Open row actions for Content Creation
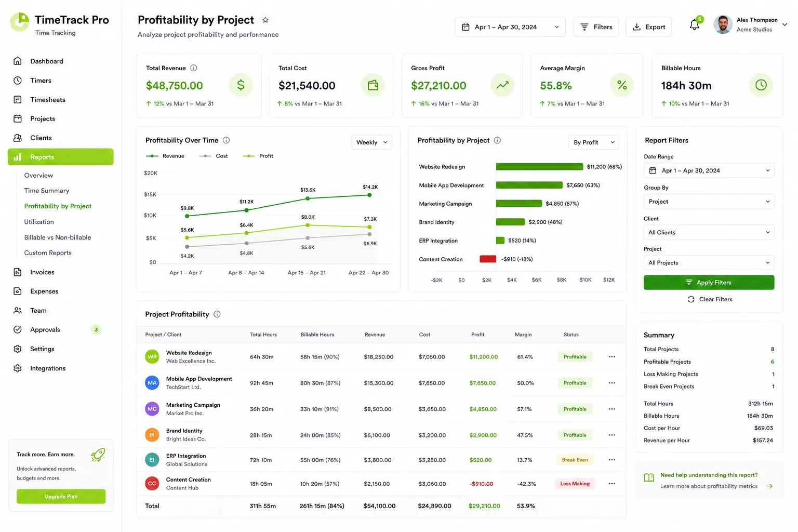 [612, 484]
